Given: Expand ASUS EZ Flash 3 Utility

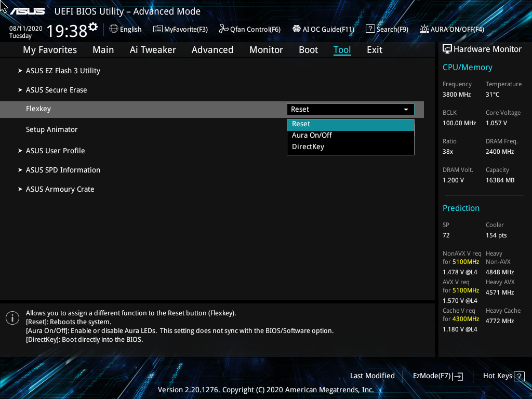Looking at the screenshot, I should [63, 71].
